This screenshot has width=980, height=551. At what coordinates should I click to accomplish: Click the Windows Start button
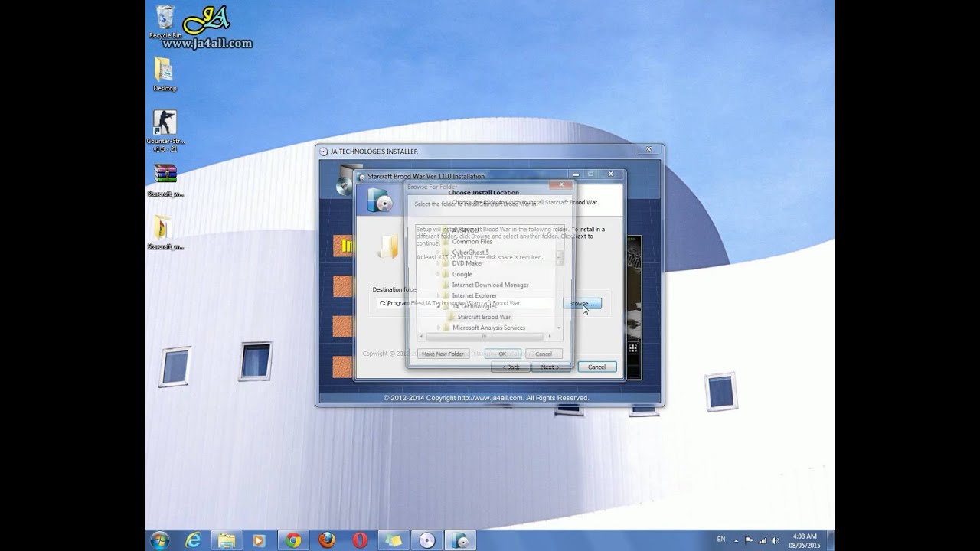click(x=160, y=540)
